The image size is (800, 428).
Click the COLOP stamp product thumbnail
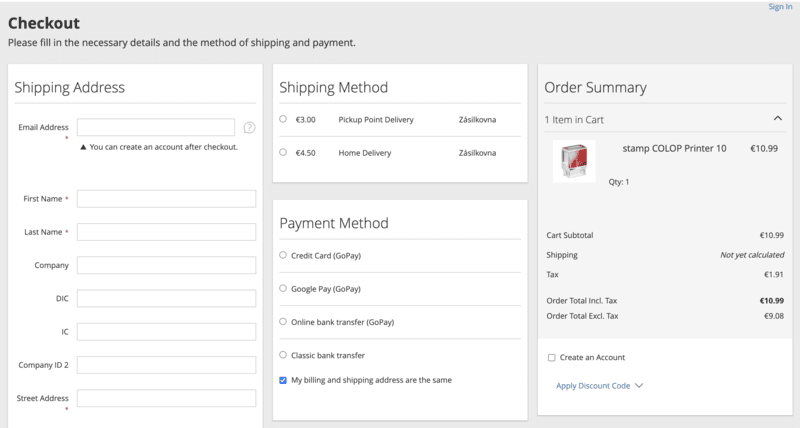click(x=574, y=161)
